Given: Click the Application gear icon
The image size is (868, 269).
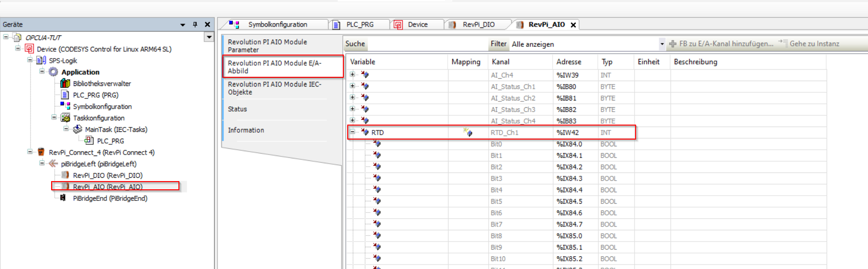Looking at the screenshot, I should click(x=53, y=72).
